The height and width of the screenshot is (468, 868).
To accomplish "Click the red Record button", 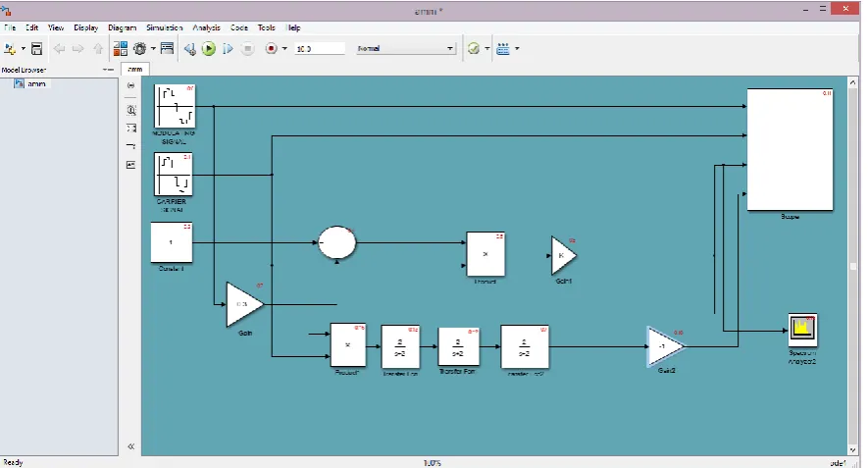I will (272, 49).
